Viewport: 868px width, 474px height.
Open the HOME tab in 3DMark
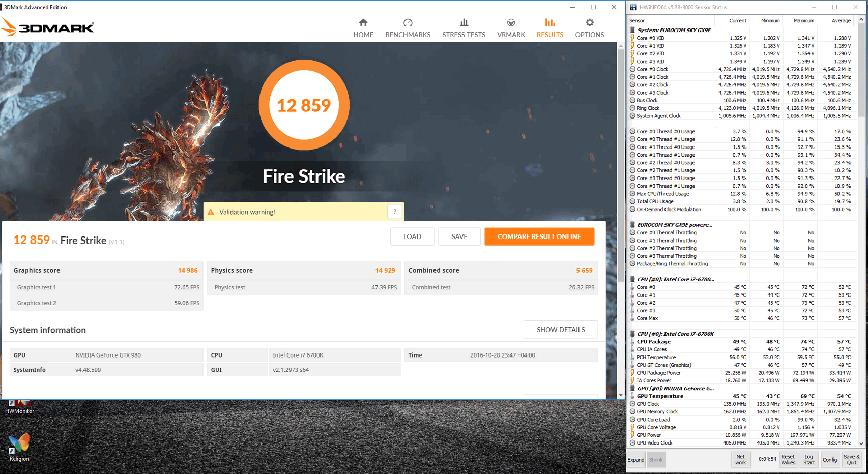[363, 28]
